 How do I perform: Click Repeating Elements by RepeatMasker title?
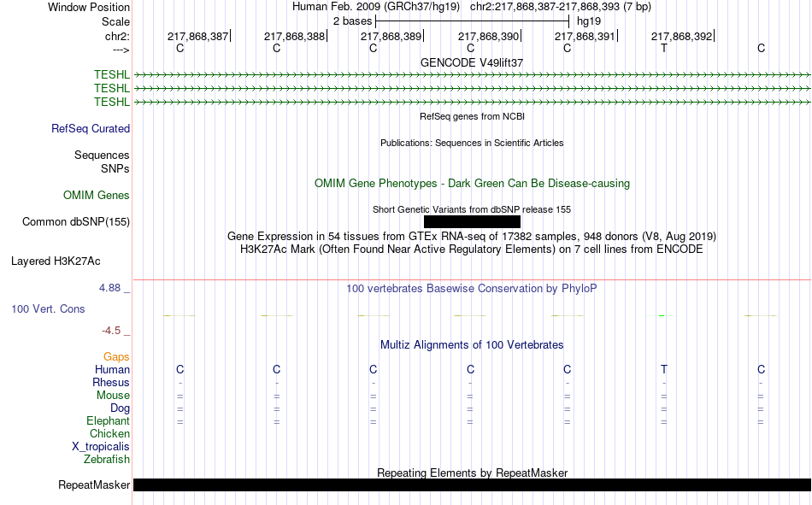coord(472,473)
